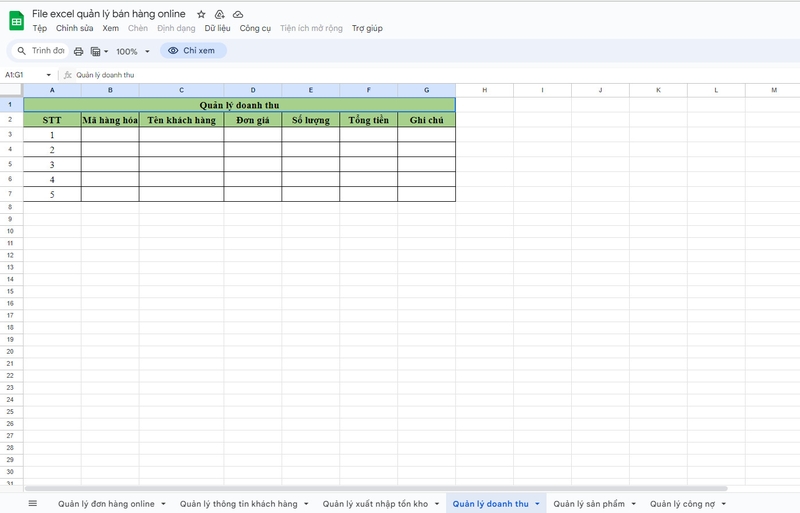Open the Tiện ích mở rộng menu
The image size is (800, 513).
(x=311, y=28)
